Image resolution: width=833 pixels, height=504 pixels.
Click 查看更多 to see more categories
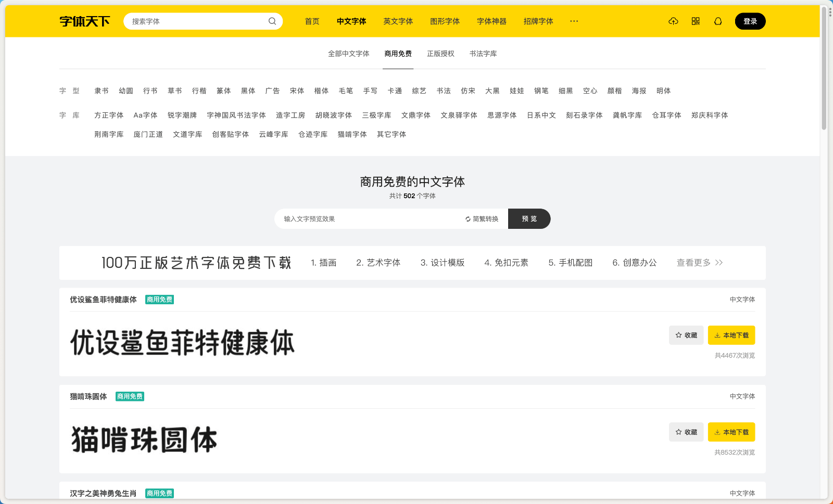[695, 263]
